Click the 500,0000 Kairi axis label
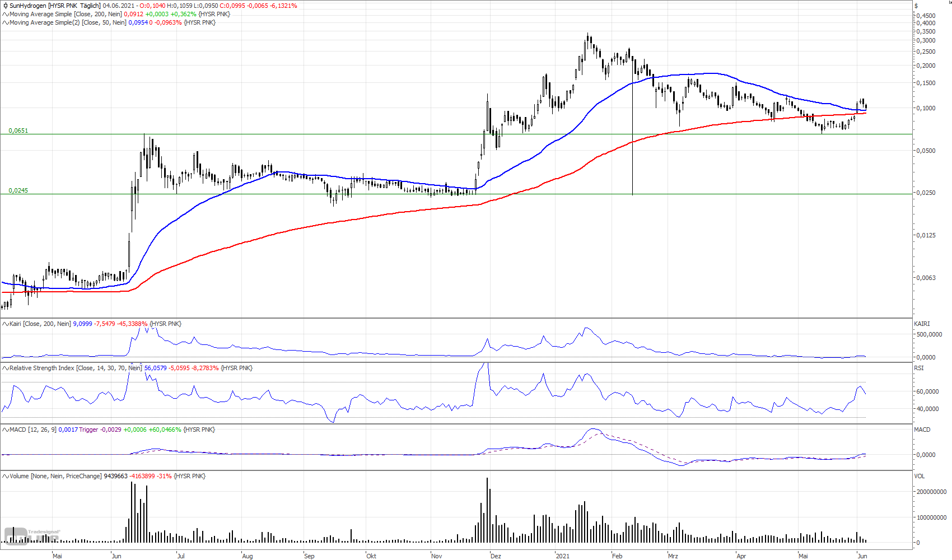952x560 pixels. (930, 334)
